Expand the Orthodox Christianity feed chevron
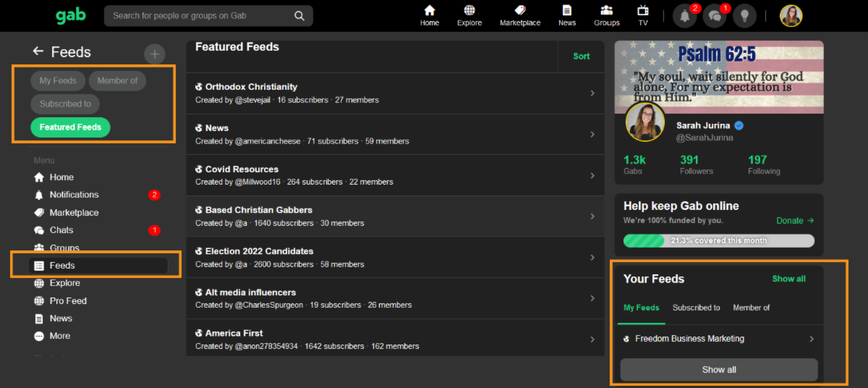 pyautogui.click(x=592, y=93)
